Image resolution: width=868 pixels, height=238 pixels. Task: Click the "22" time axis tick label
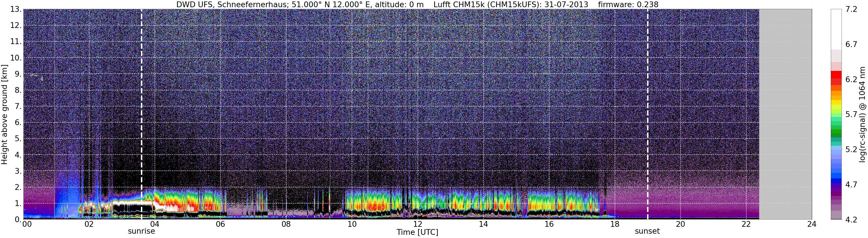(x=746, y=224)
